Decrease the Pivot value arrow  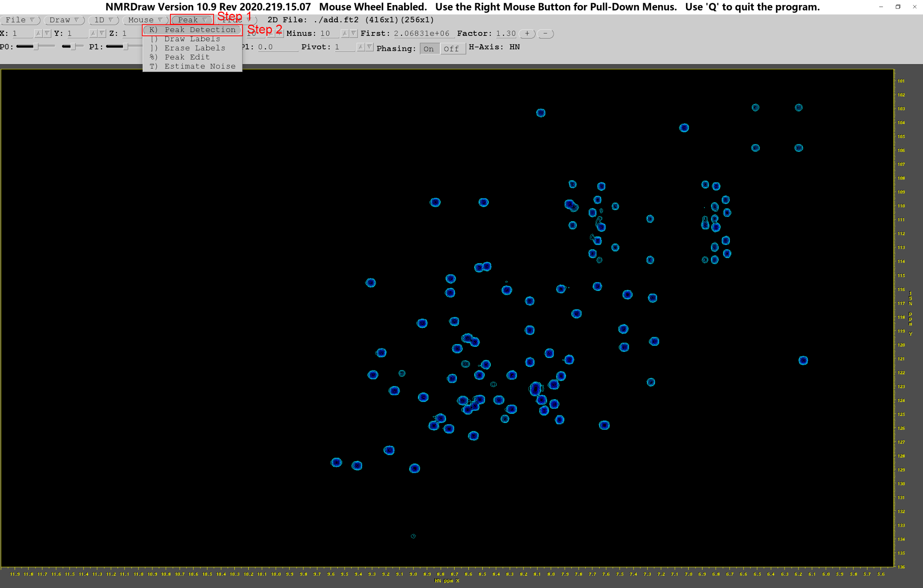pyautogui.click(x=369, y=47)
